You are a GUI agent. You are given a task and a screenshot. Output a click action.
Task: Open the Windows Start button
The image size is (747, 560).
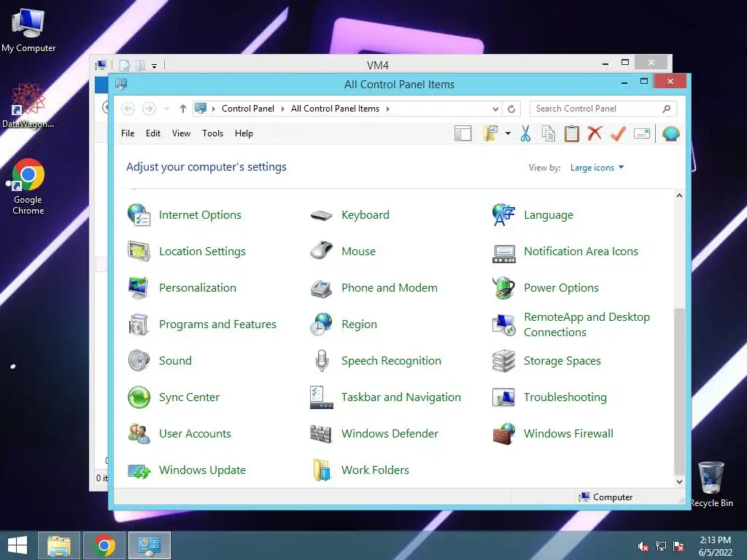pos(18,545)
